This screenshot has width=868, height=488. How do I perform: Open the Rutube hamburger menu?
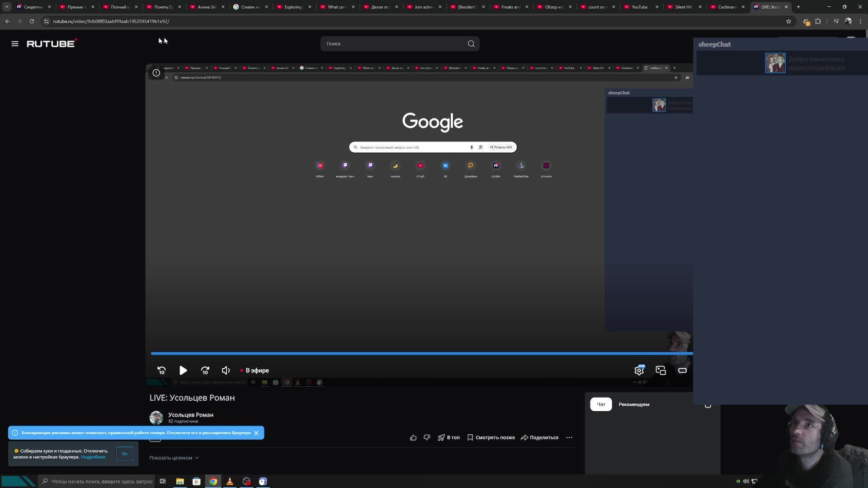point(15,44)
